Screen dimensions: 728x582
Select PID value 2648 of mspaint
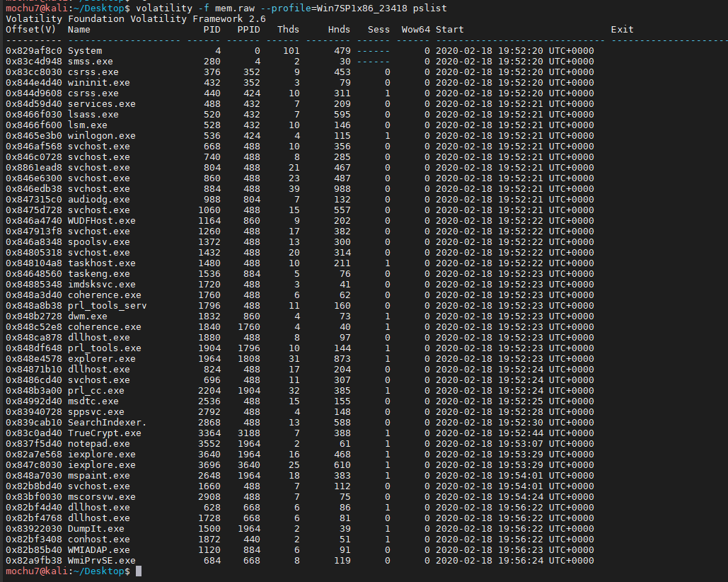click(209, 476)
